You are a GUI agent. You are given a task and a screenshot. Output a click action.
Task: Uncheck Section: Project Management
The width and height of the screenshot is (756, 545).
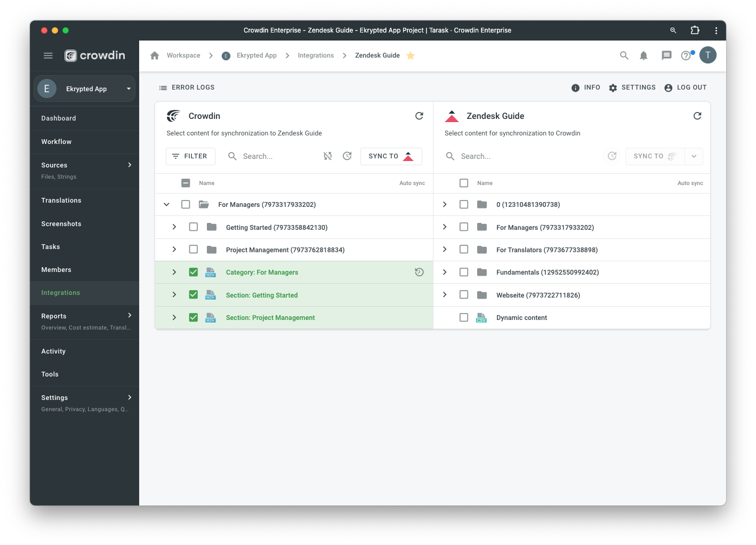(x=194, y=317)
